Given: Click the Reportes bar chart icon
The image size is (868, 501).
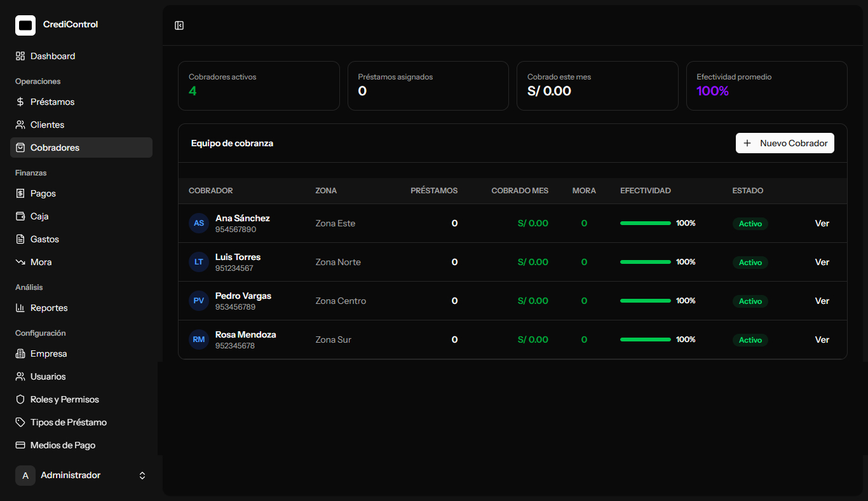Looking at the screenshot, I should [x=20, y=308].
